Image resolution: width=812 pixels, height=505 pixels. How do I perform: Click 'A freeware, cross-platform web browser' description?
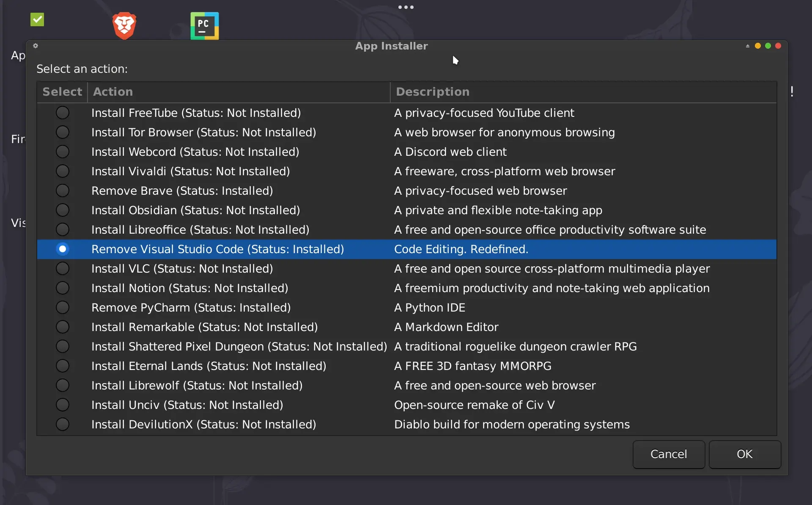505,171
